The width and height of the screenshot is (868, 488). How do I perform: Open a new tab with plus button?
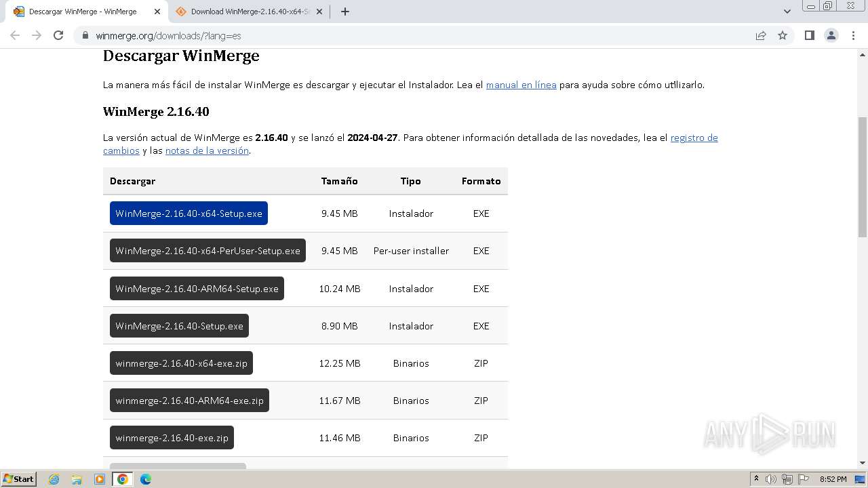tap(344, 12)
